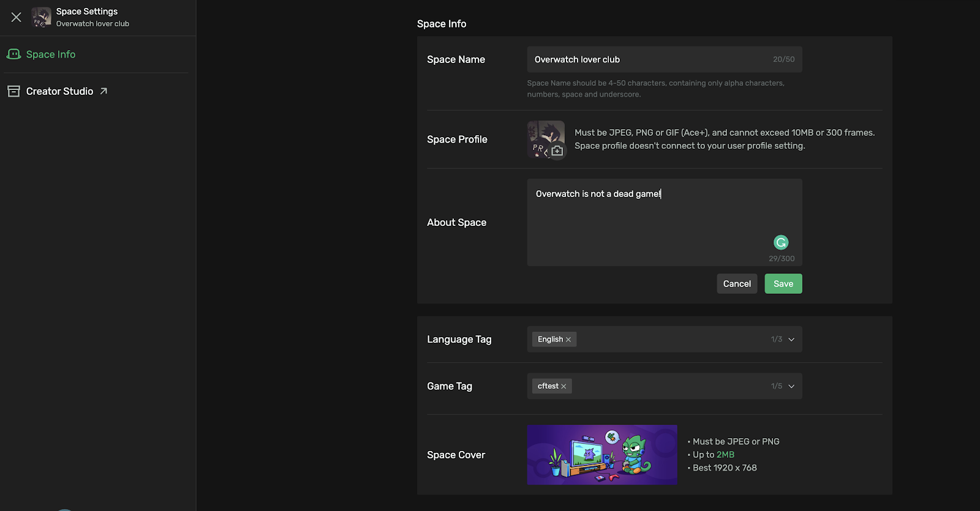Open Creator Studio menu item
The height and width of the screenshot is (511, 980).
click(x=59, y=91)
